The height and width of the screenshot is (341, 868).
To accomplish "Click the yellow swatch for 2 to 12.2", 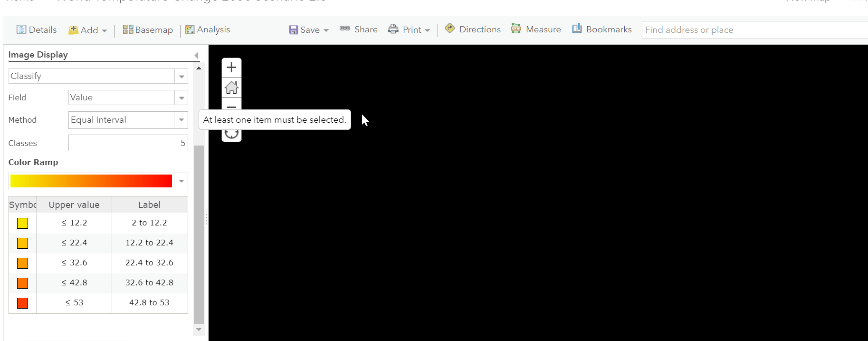I will [x=22, y=223].
